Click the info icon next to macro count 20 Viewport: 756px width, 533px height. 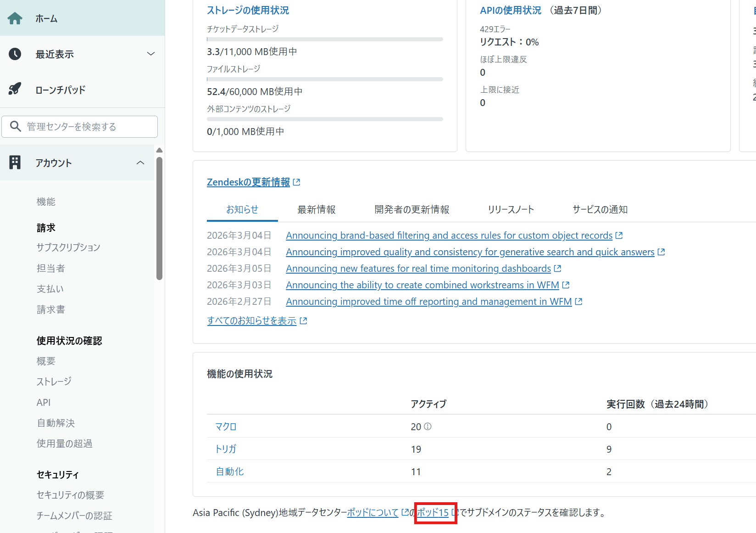(x=428, y=426)
